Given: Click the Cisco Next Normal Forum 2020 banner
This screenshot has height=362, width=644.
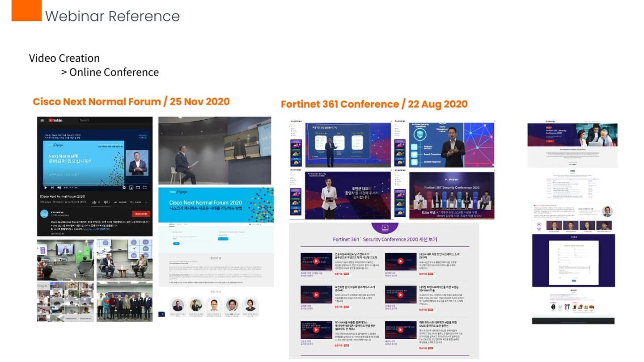Looking at the screenshot, I should pyautogui.click(x=216, y=206).
